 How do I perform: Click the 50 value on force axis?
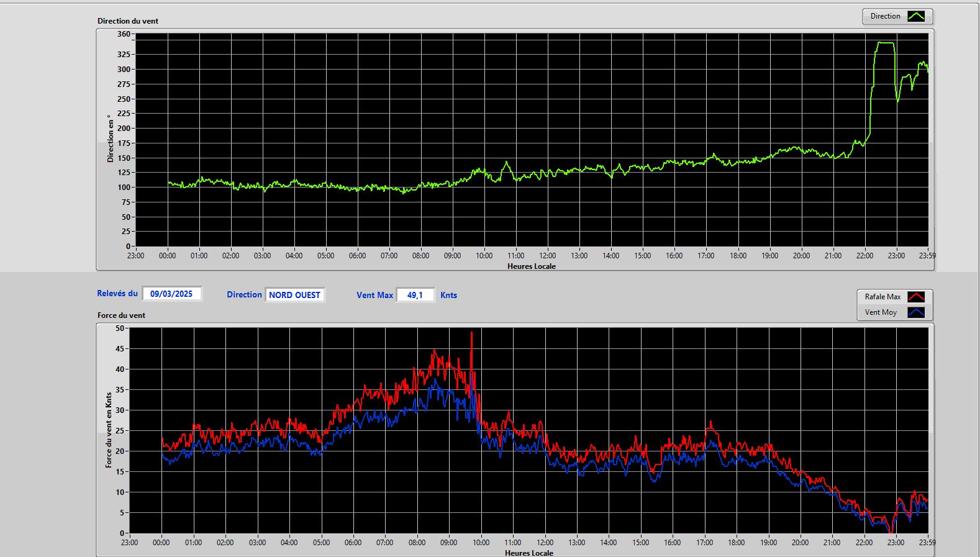point(120,328)
